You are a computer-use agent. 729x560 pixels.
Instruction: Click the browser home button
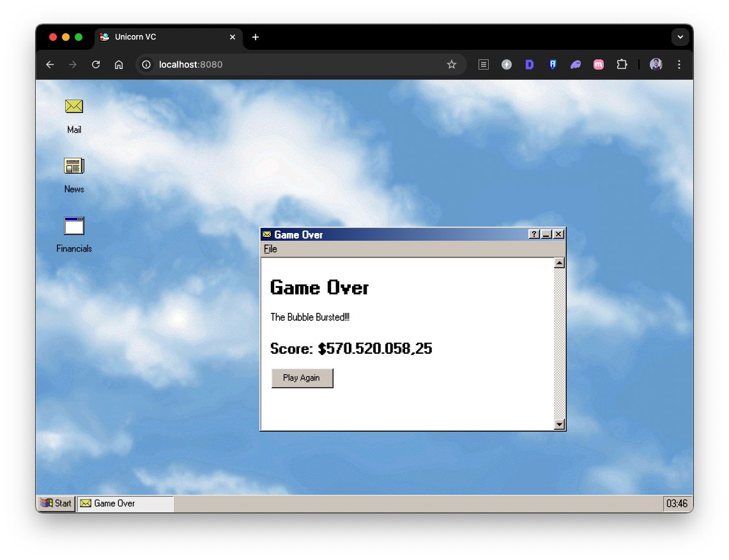[119, 64]
